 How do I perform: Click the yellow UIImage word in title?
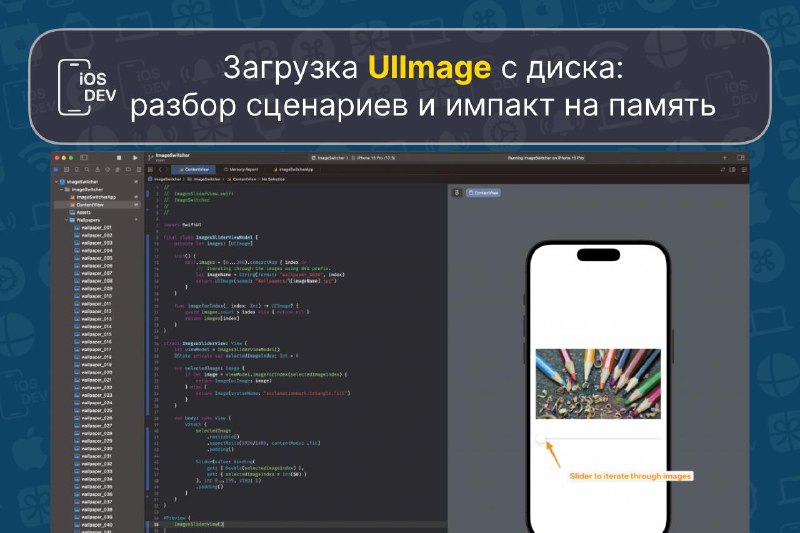pyautogui.click(x=429, y=68)
